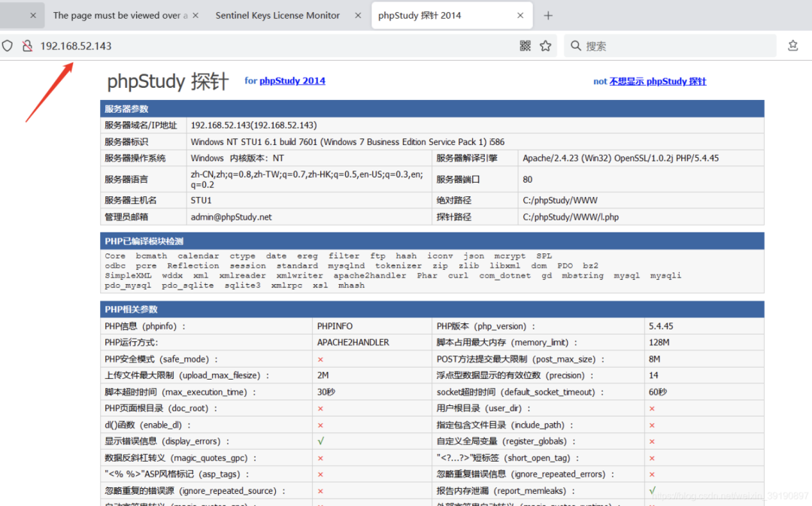
Task: Click the Apache/2.4.23 (Win32) OpenSSL value
Action: click(620, 158)
